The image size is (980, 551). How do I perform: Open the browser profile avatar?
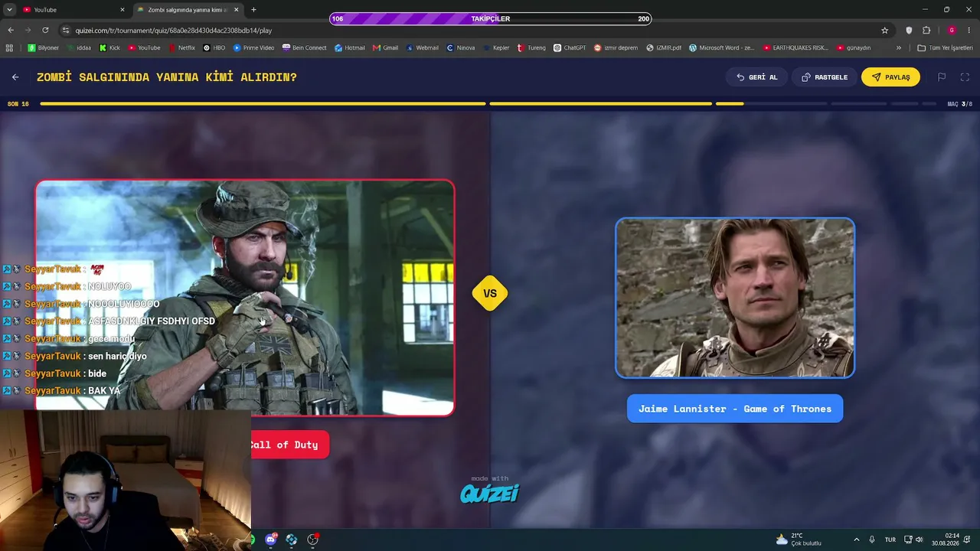pos(952,31)
